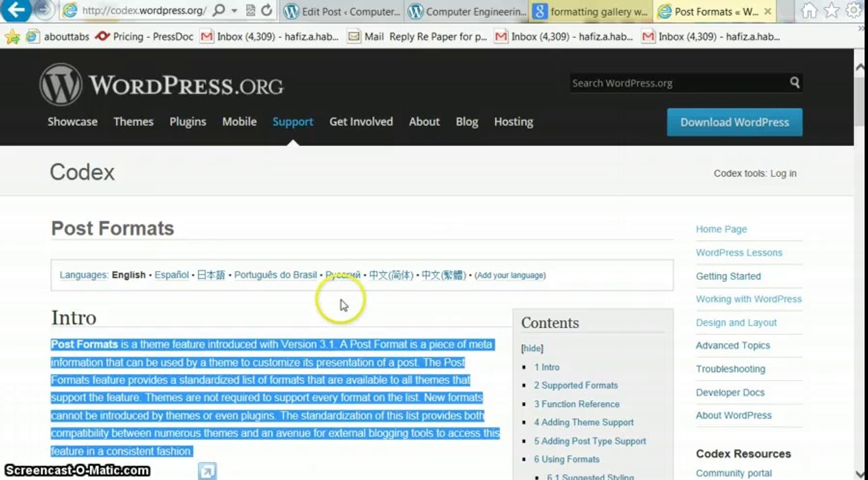The image size is (868, 480).
Task: Jump to 6 Using Formats in Contents
Action: click(x=566, y=459)
